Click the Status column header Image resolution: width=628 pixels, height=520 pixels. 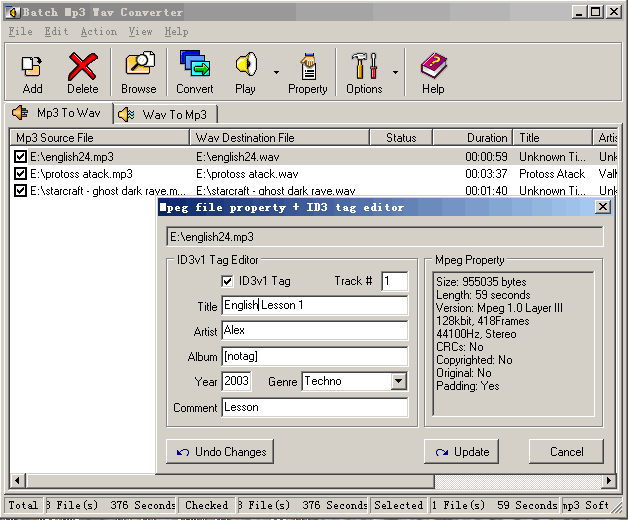(401, 137)
